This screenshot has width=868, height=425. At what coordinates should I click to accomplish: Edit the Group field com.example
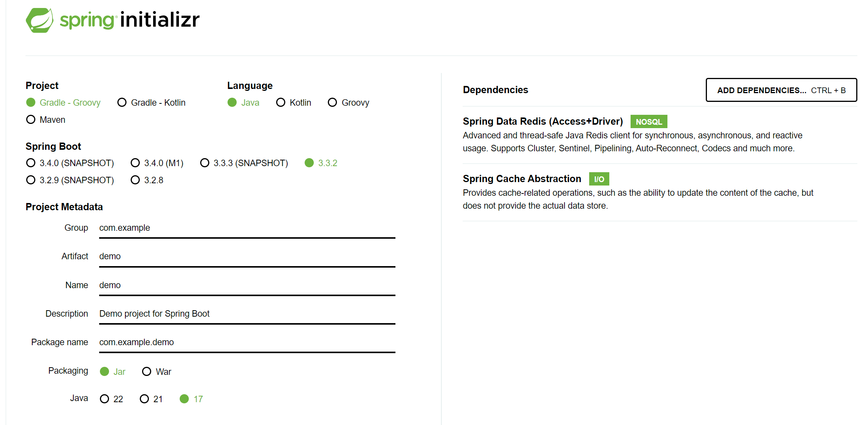pos(246,228)
